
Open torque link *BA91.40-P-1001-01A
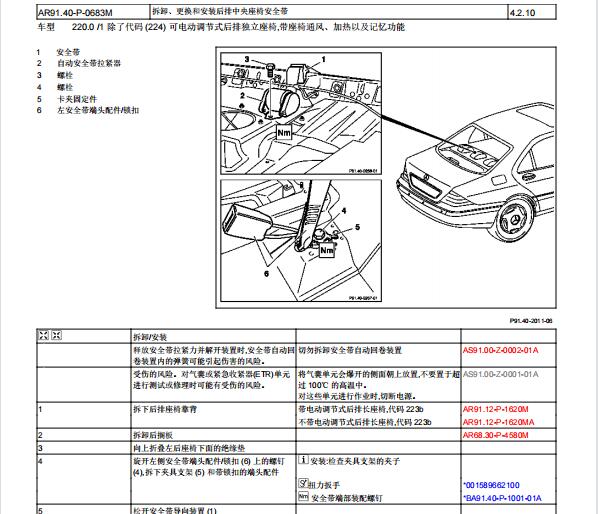point(502,498)
